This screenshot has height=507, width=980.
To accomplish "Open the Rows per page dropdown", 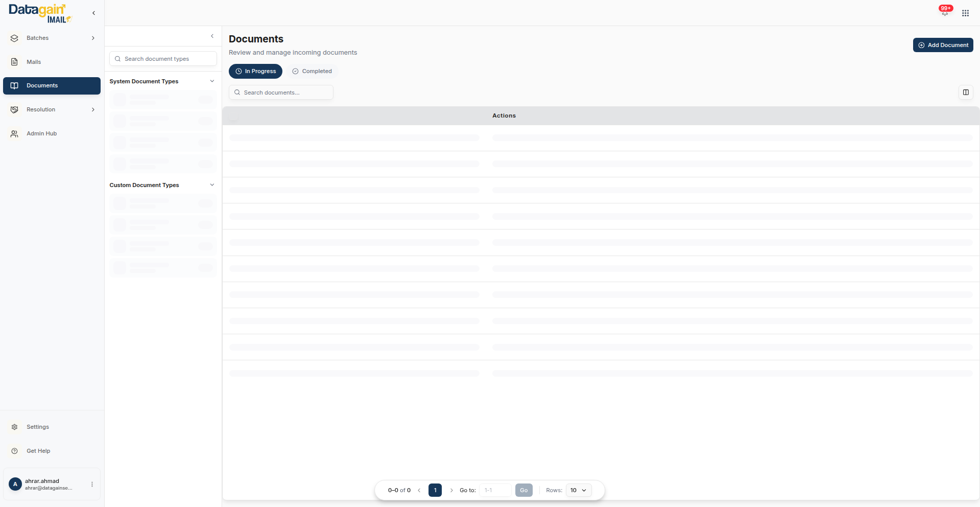I will pos(579,490).
